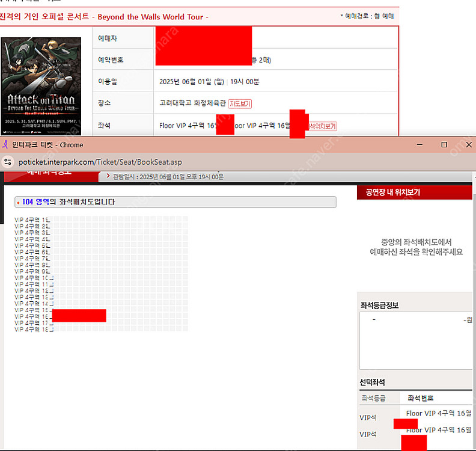Click the Attack on Titan concert poster

click(x=41, y=86)
